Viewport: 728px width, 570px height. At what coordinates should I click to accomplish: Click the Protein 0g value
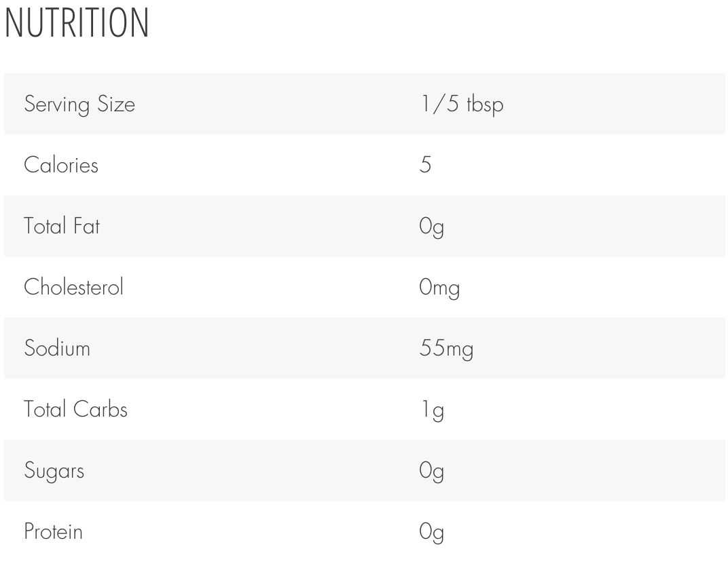click(x=431, y=532)
